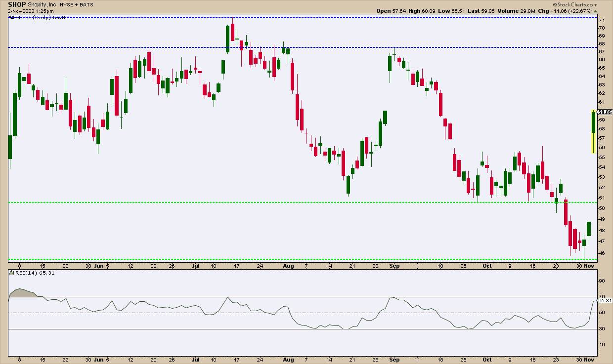Click the RSI 70 overbought level label

(x=601, y=297)
